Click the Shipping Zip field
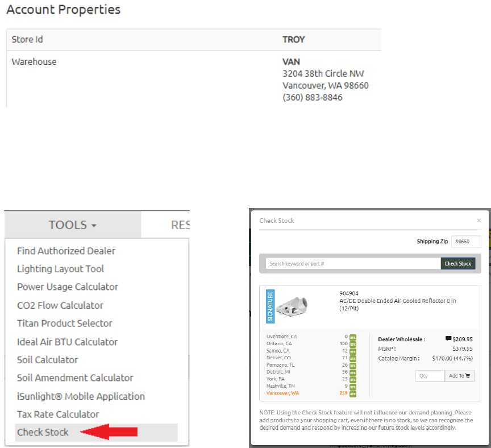The image size is (491, 448). [x=466, y=242]
